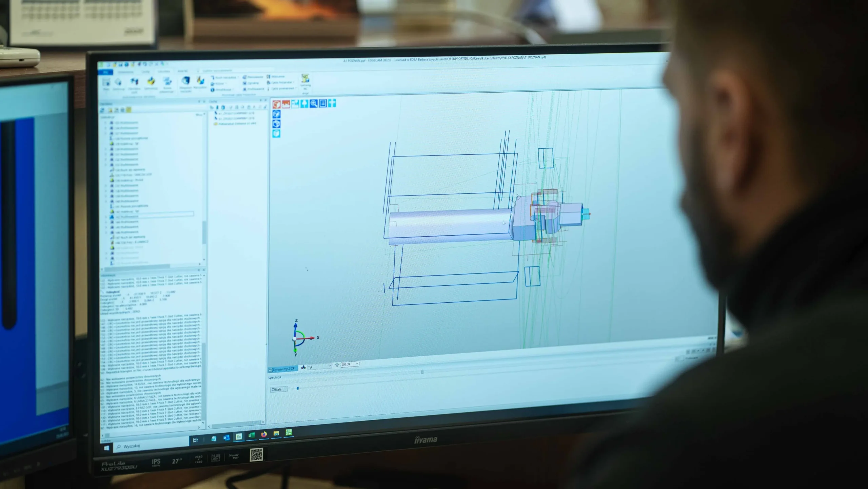868x489 pixels.
Task: Click the Dynamiczny 2.59 status tab
Action: (x=282, y=369)
